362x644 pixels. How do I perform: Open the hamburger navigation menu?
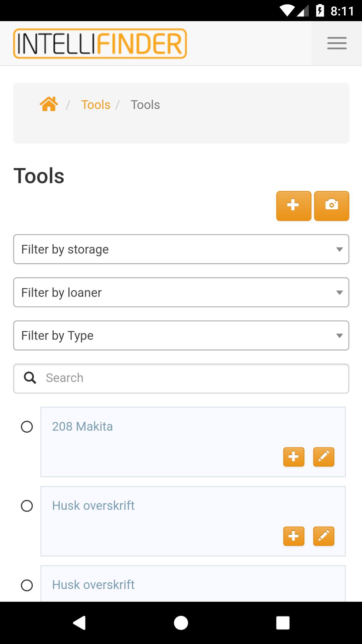click(337, 43)
